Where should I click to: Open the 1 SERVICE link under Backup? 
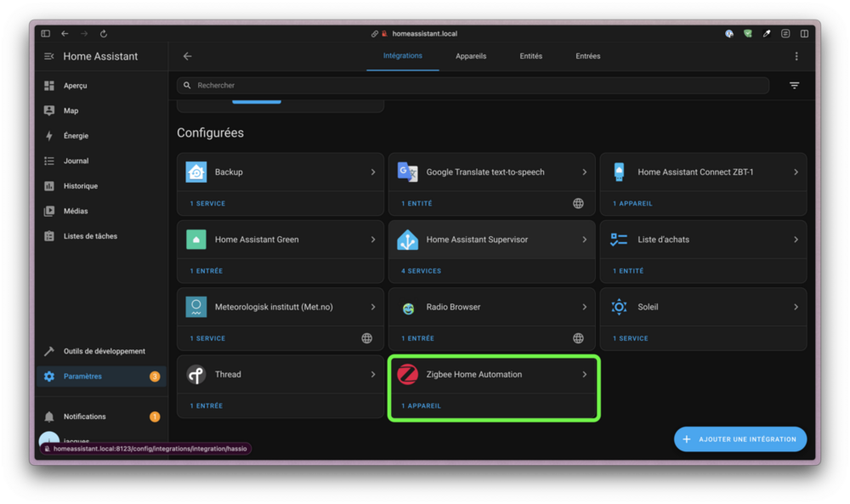(207, 204)
